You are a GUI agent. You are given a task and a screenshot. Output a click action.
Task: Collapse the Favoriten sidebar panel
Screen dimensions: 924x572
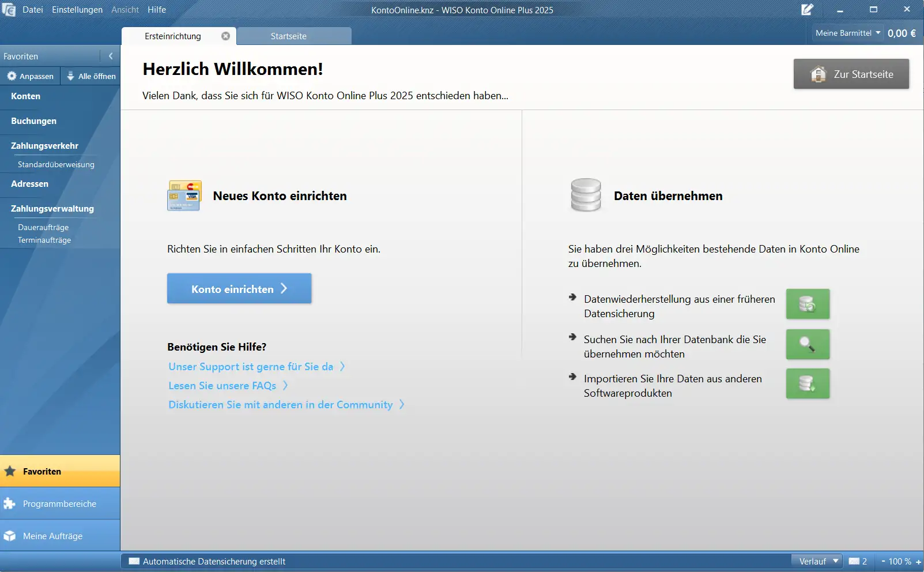pyautogui.click(x=111, y=56)
